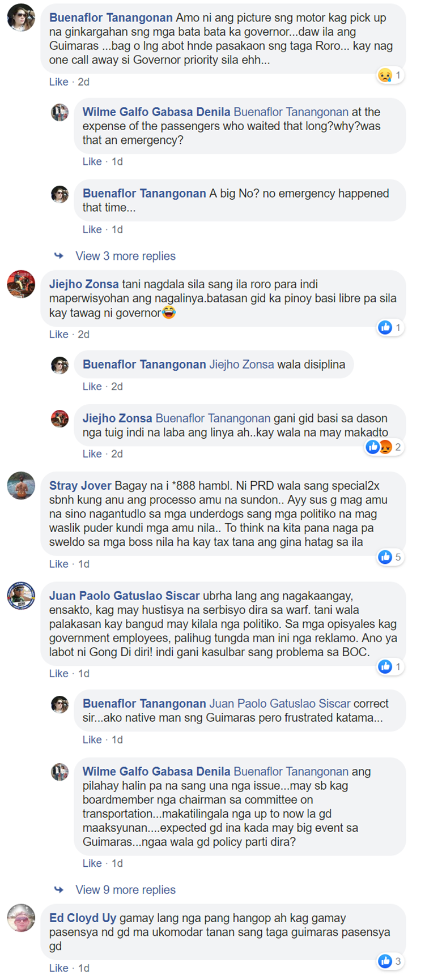The width and height of the screenshot is (425, 980).
Task: Click like reaction on Juan Paolo's comment
Action: tap(385, 666)
